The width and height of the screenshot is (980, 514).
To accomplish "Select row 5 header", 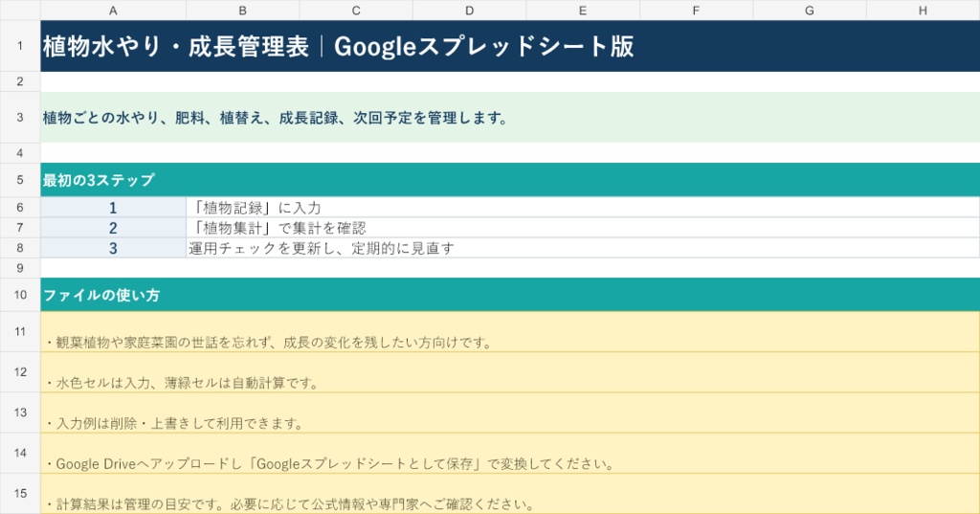I will coord(20,180).
